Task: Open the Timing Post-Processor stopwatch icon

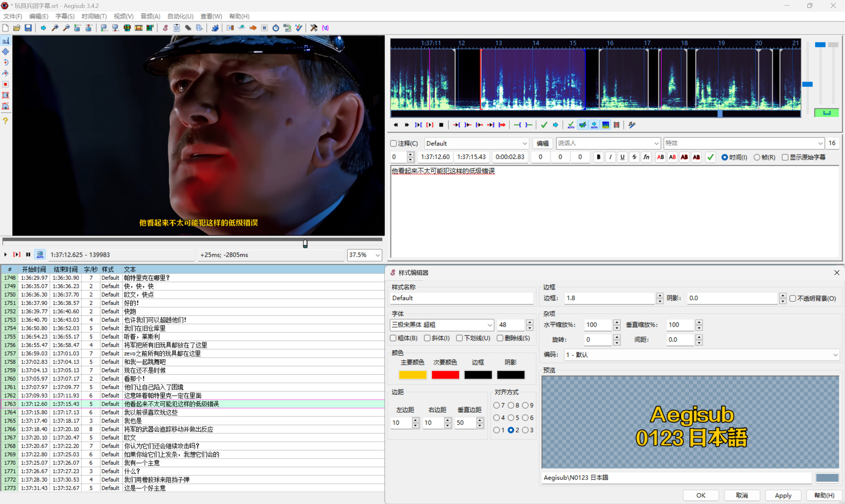Action: click(276, 28)
